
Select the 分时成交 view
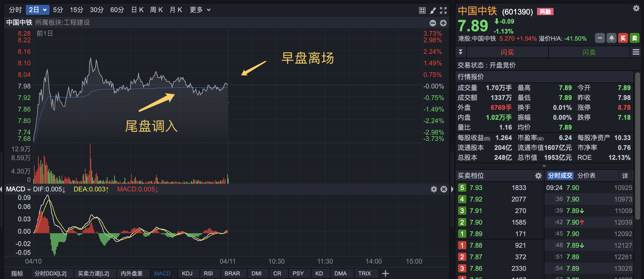click(x=560, y=176)
